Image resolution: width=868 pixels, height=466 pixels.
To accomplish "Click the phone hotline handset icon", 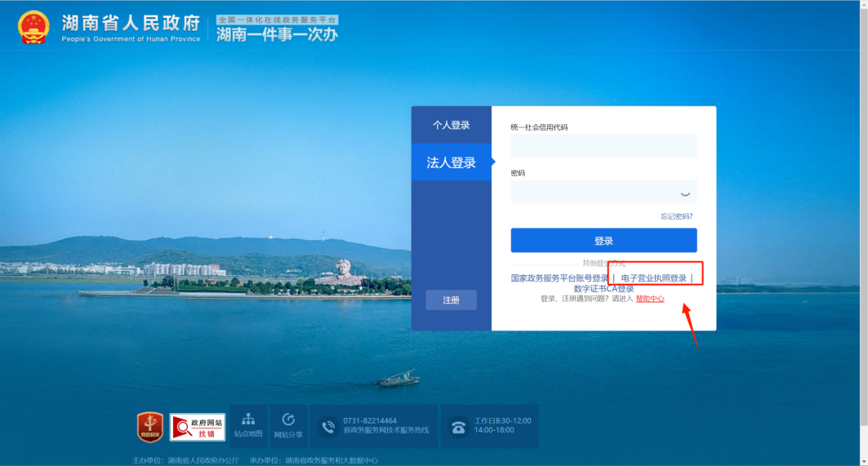I will pyautogui.click(x=328, y=427).
